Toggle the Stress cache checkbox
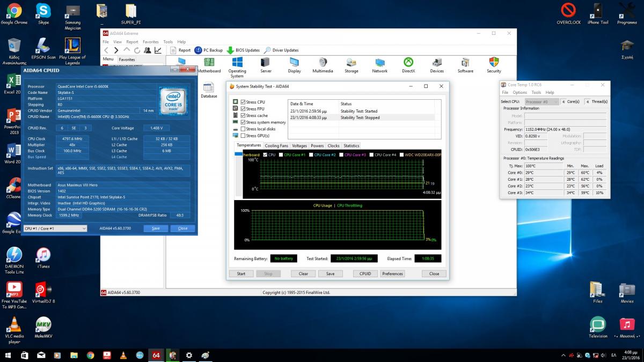This screenshot has height=362, width=644. 244,115
